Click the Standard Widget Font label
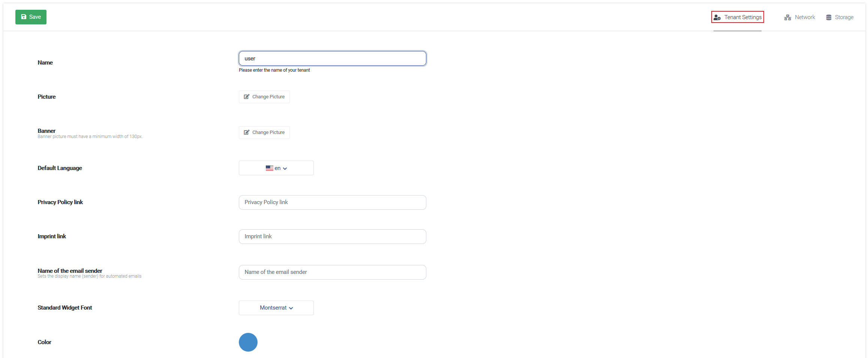Screen dimensions: 868x358 [x=64, y=308]
